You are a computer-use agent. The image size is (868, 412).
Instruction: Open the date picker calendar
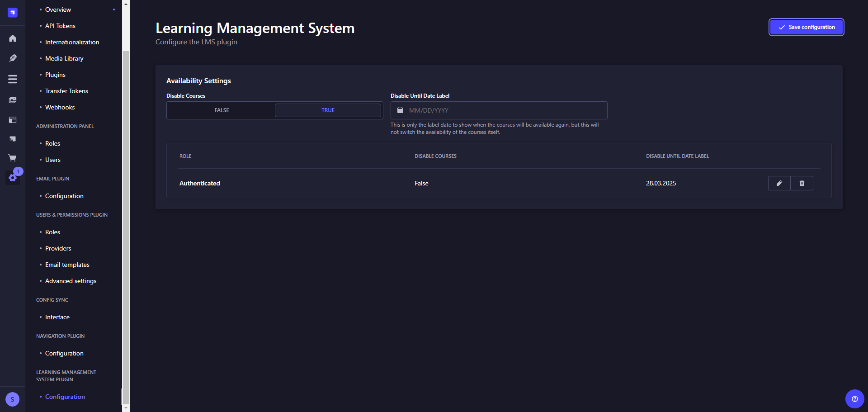tap(400, 110)
